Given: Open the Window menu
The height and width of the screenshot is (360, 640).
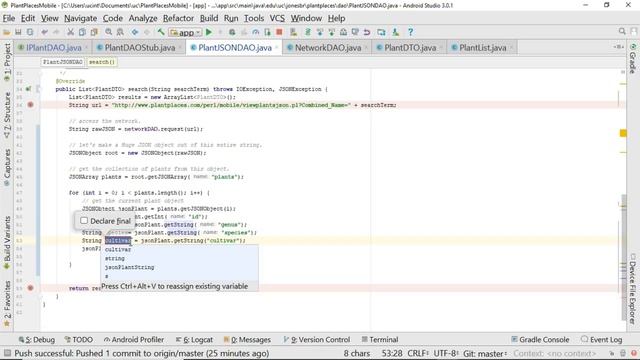Looking at the screenshot, I should 306,18.
